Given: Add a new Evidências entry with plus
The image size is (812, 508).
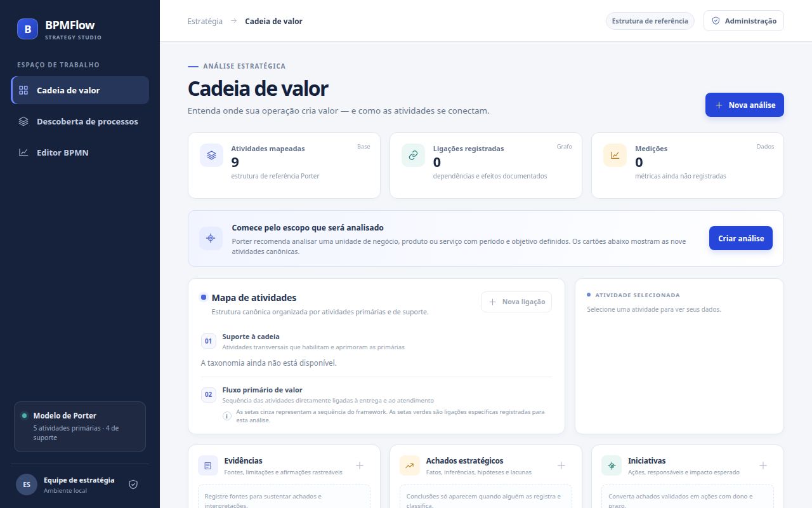Looking at the screenshot, I should click(x=360, y=465).
